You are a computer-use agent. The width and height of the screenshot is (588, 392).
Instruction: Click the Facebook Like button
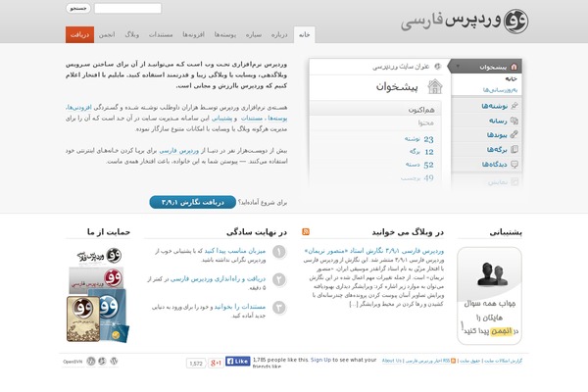tap(238, 361)
